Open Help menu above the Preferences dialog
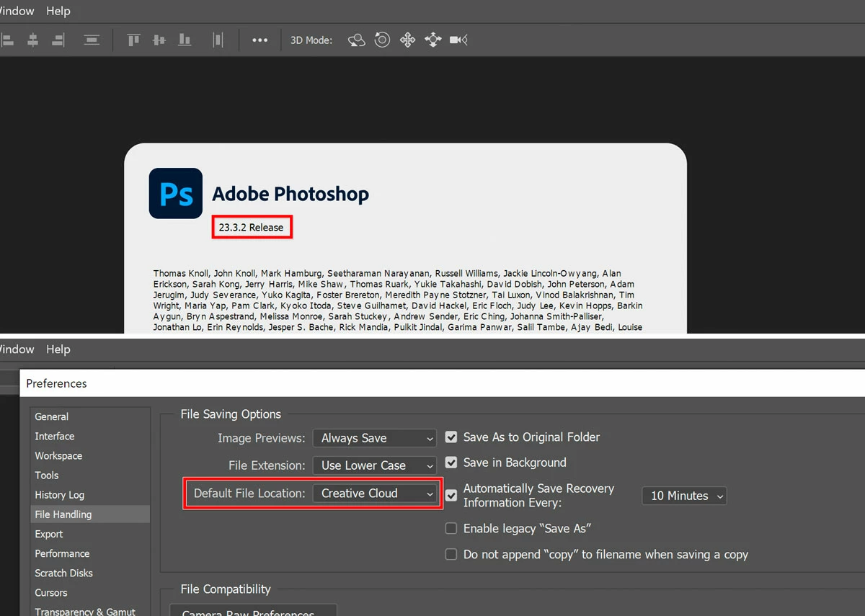The height and width of the screenshot is (616, 865). (58, 349)
